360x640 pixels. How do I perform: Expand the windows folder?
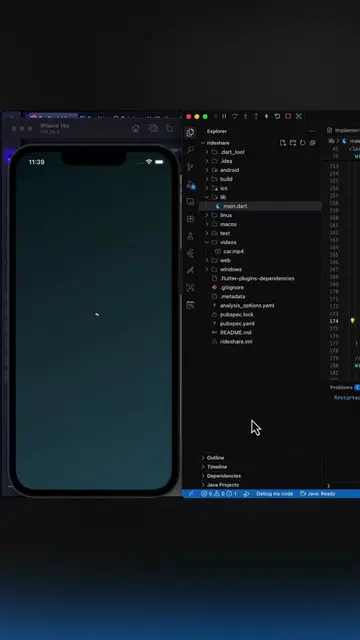(207, 269)
